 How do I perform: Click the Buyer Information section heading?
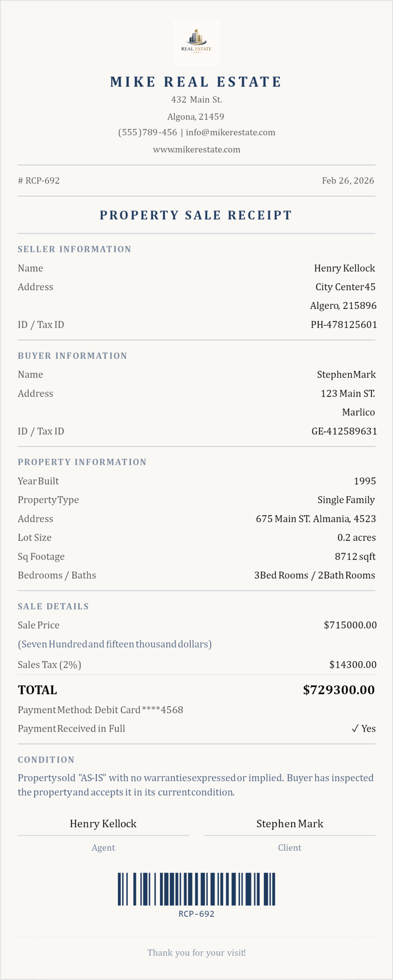tap(72, 356)
